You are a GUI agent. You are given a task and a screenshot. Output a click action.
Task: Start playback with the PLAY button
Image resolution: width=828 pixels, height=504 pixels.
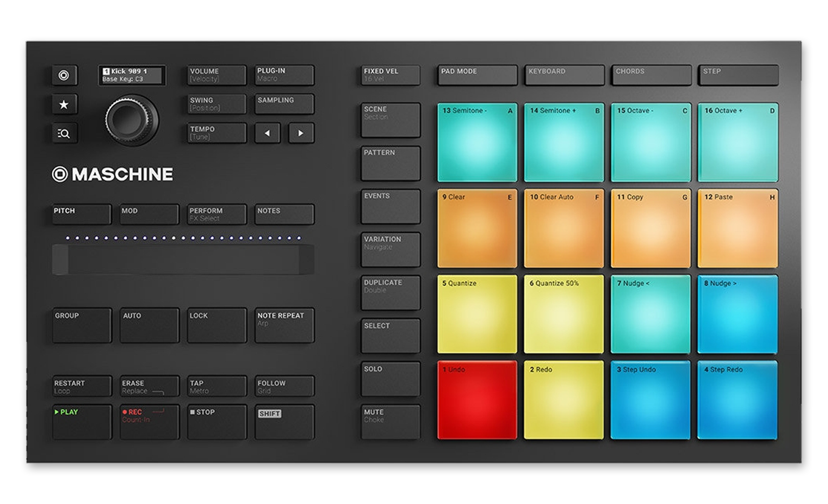[x=82, y=422]
